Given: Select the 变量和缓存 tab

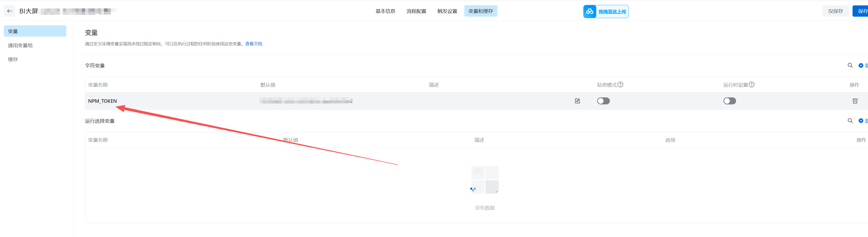Looking at the screenshot, I should (481, 11).
